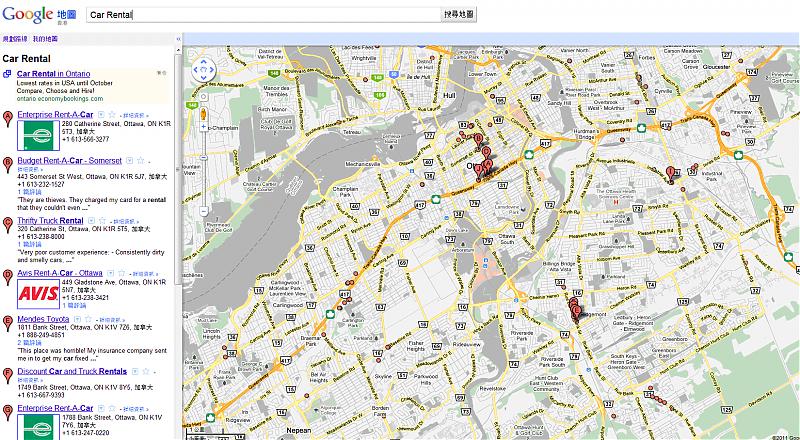Click marker A next to Enterprise Rent-A-Car listing
The height and width of the screenshot is (440, 800).
click(7, 119)
